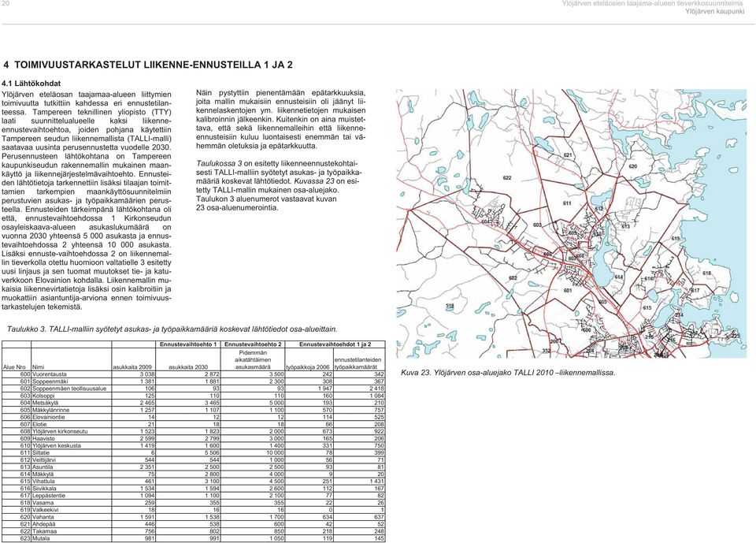This screenshot has width=756, height=543.
Task: Click the table row name "Metsäkylä"
Action: coord(45,403)
